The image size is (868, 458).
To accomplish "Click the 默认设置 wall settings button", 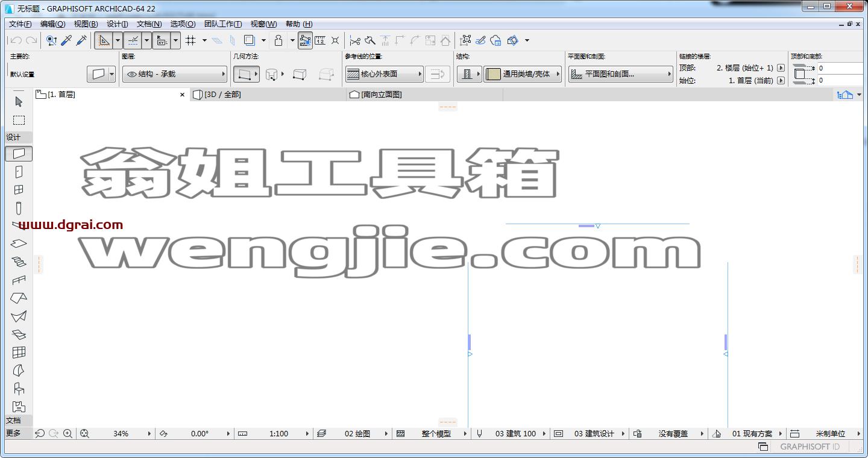I will coord(101,74).
